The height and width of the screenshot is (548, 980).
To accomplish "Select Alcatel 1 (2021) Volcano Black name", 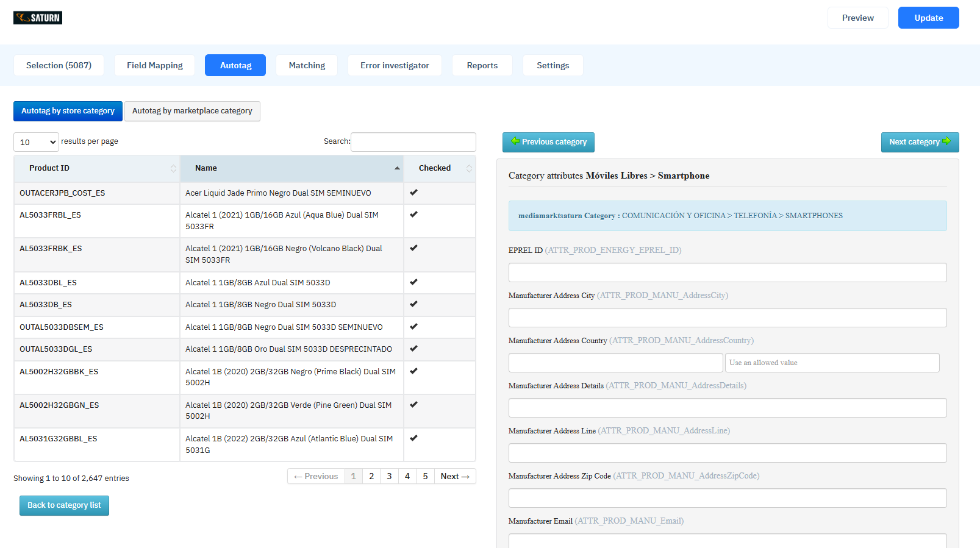I will coord(284,254).
